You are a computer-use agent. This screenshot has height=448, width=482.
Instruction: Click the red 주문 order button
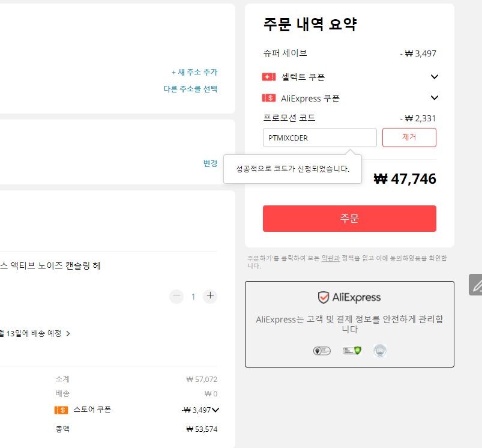[349, 219]
